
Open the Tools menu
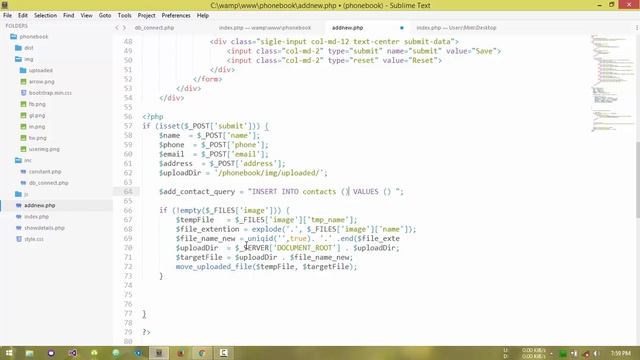[124, 16]
